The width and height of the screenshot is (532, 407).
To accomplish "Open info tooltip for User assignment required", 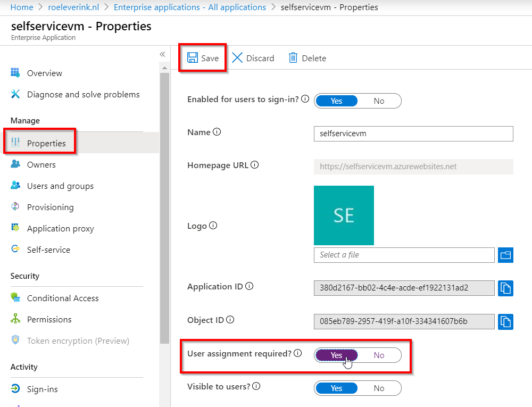I will click(x=297, y=353).
